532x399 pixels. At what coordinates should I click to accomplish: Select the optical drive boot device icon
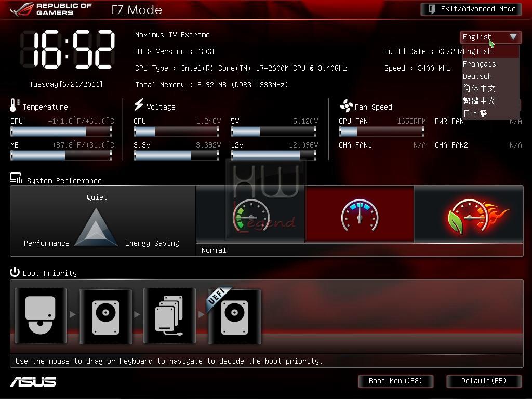tap(41, 316)
